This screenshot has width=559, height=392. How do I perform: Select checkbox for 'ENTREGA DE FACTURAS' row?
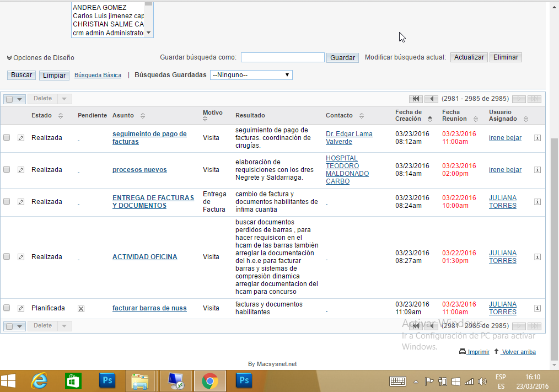(x=7, y=202)
